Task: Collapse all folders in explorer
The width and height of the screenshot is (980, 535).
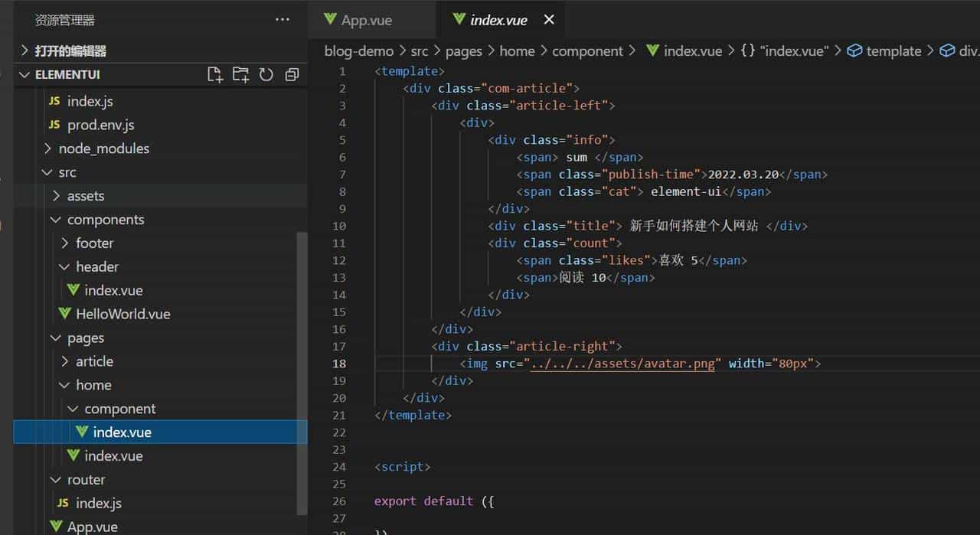Action: tap(292, 74)
